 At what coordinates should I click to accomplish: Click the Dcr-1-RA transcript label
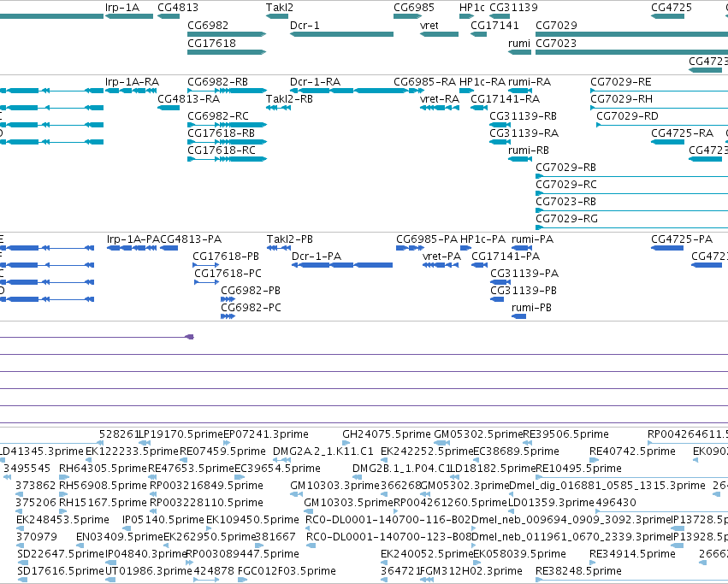(316, 82)
